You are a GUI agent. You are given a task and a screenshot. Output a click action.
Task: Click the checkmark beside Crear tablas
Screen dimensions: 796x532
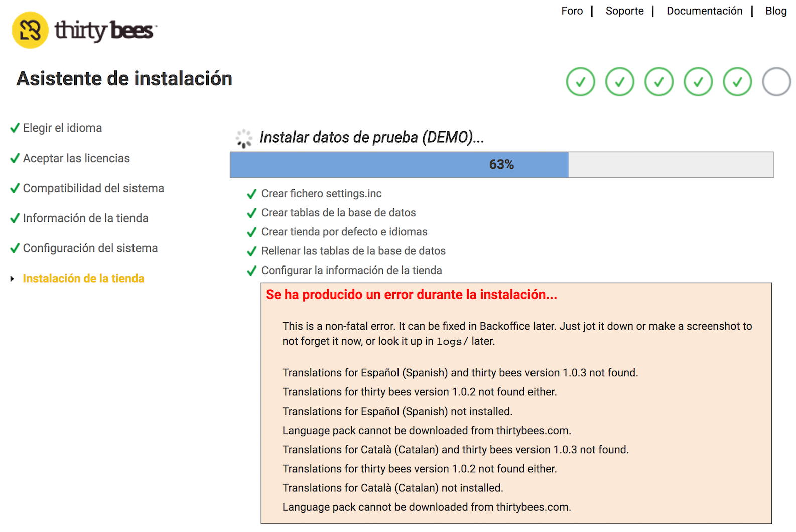click(x=252, y=213)
